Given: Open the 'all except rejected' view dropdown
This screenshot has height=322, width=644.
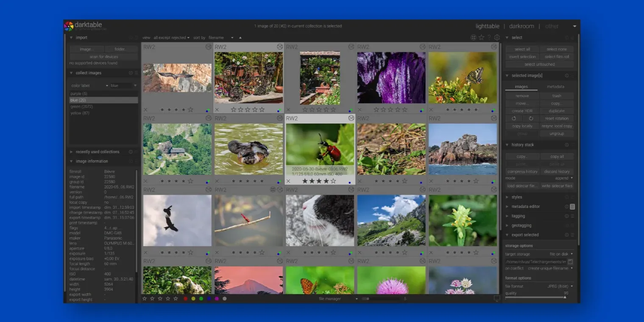Looking at the screenshot, I should coord(171,38).
